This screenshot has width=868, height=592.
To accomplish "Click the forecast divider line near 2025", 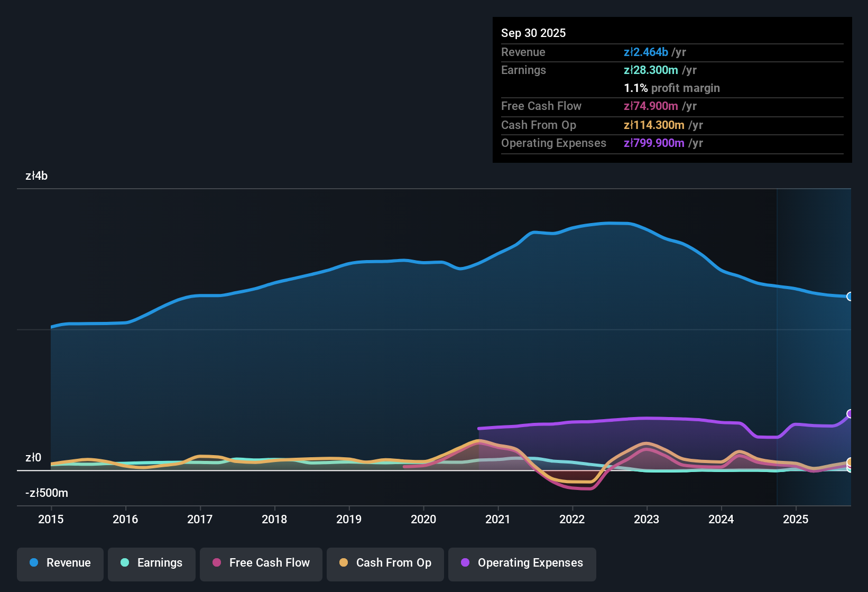I will [x=777, y=344].
